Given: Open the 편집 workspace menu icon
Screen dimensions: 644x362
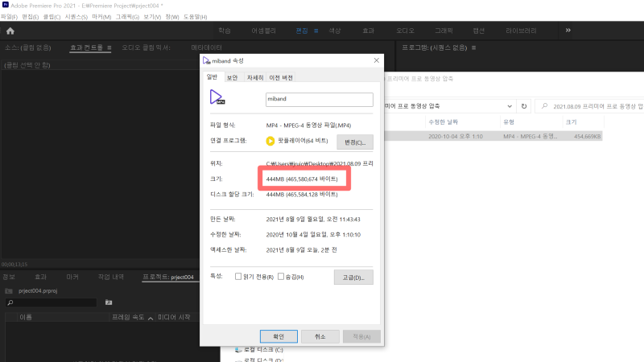Looking at the screenshot, I should (316, 31).
